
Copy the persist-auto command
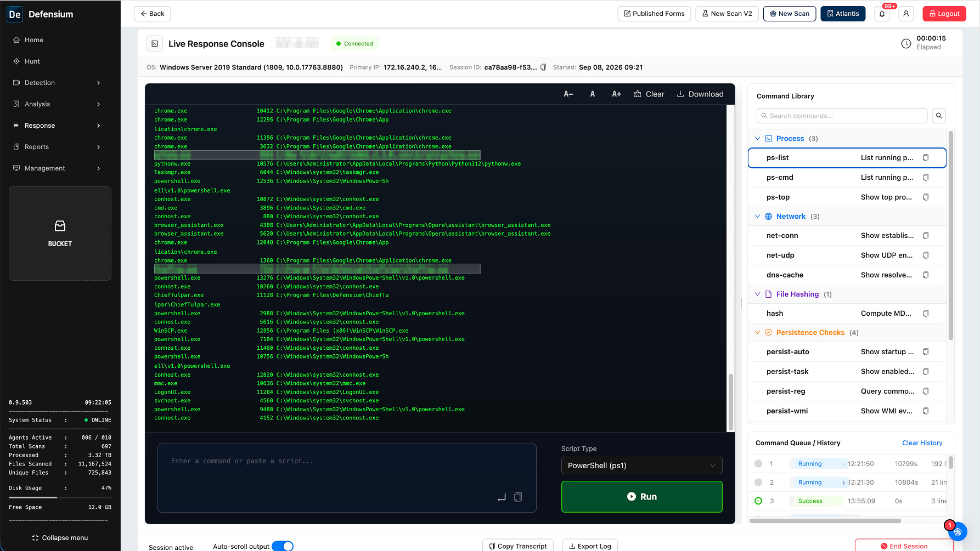pyautogui.click(x=926, y=352)
